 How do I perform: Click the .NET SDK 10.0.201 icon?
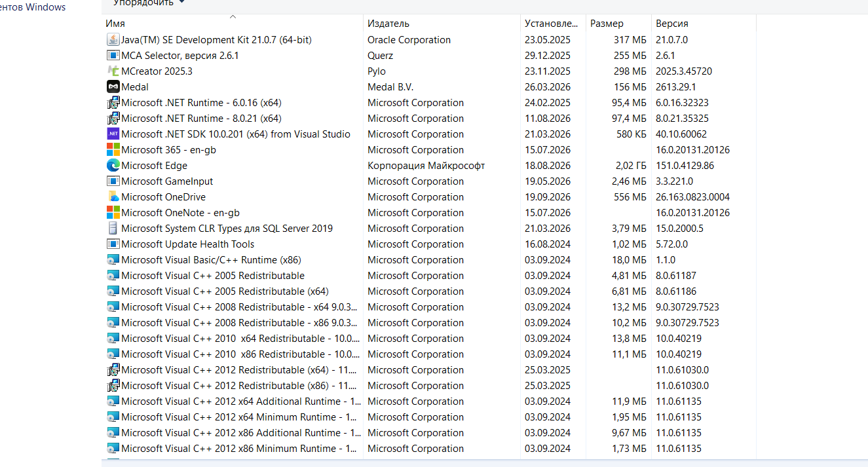click(113, 134)
